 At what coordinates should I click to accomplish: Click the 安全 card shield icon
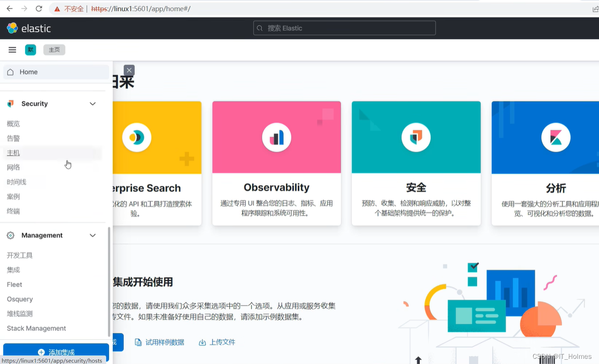(416, 137)
